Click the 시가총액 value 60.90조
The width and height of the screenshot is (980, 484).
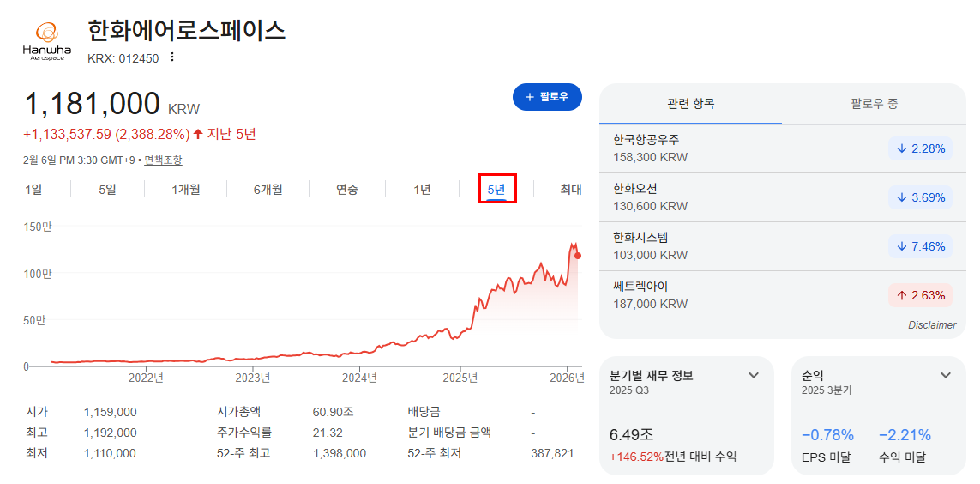click(334, 412)
